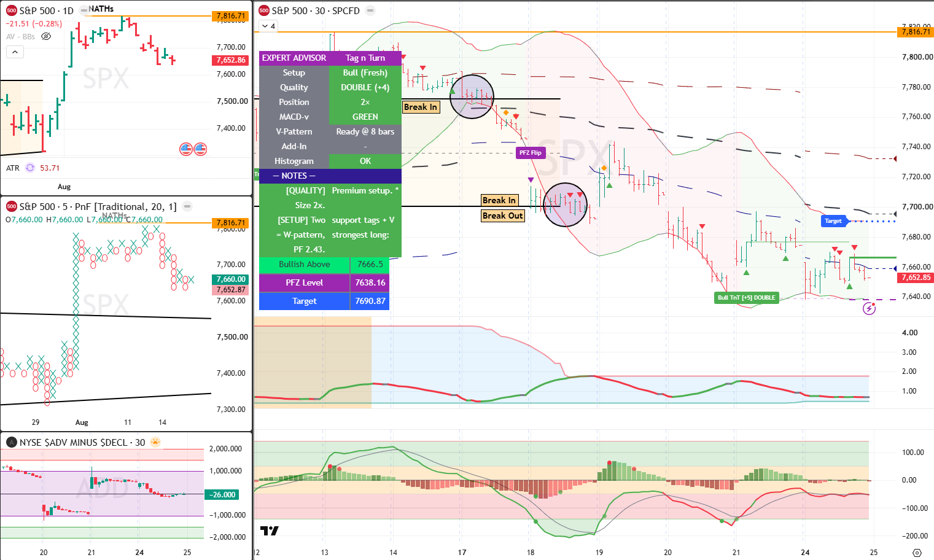Screen dimensions: 934x560
Task: Toggle the AV - BBs indicator visibility eye
Action: point(46,37)
